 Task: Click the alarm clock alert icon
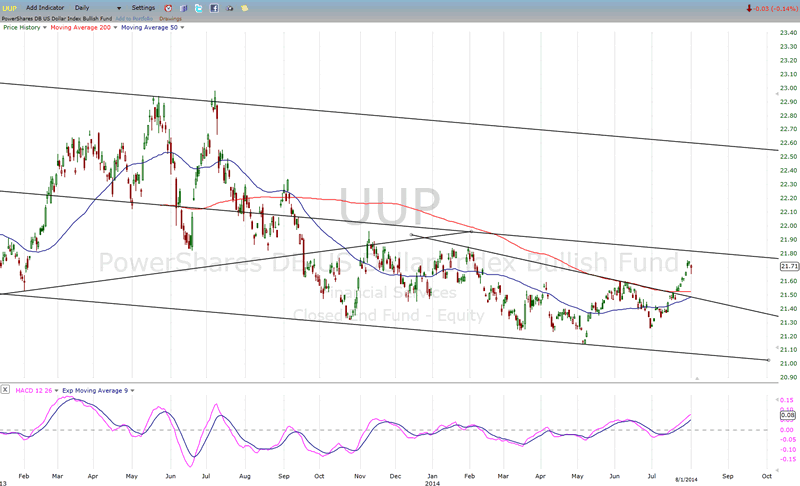(168, 8)
